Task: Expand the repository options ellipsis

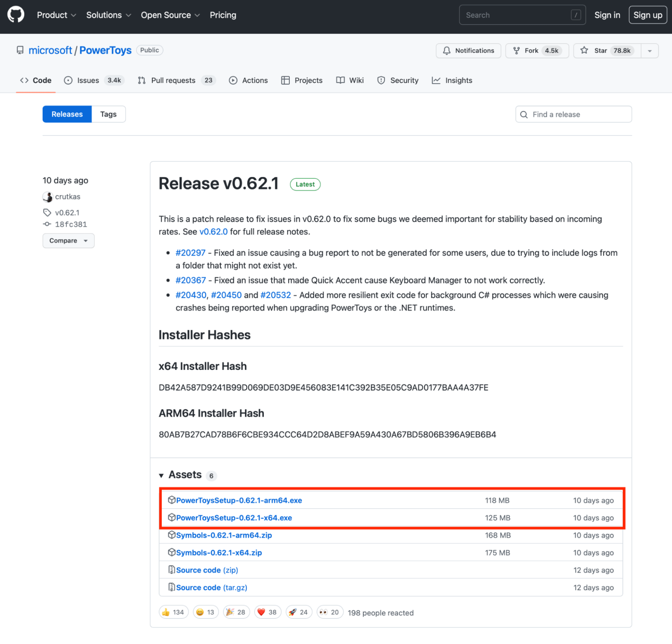Action: coord(650,50)
